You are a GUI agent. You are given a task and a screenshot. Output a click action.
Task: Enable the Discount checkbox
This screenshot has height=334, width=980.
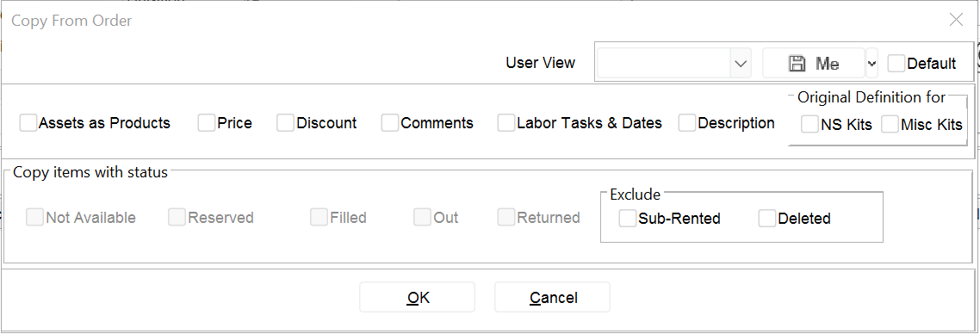(286, 123)
